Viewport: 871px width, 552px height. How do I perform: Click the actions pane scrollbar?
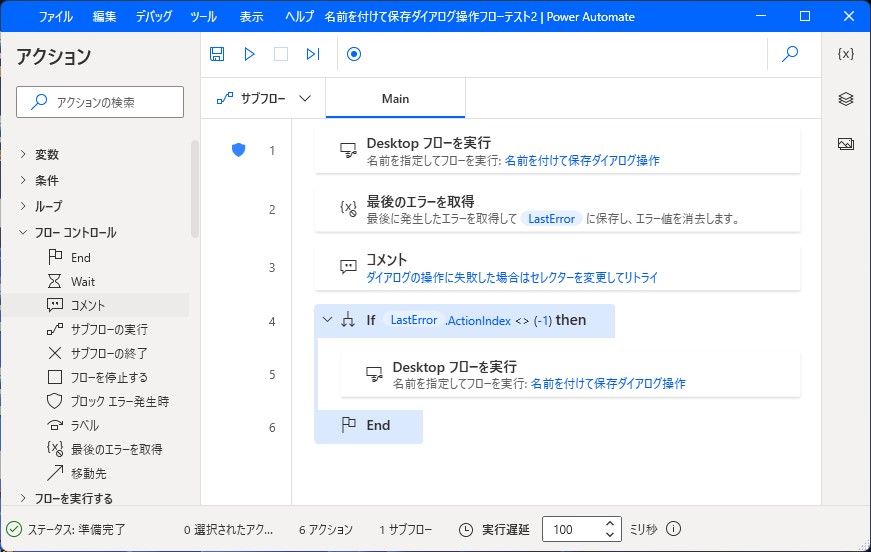[x=194, y=189]
